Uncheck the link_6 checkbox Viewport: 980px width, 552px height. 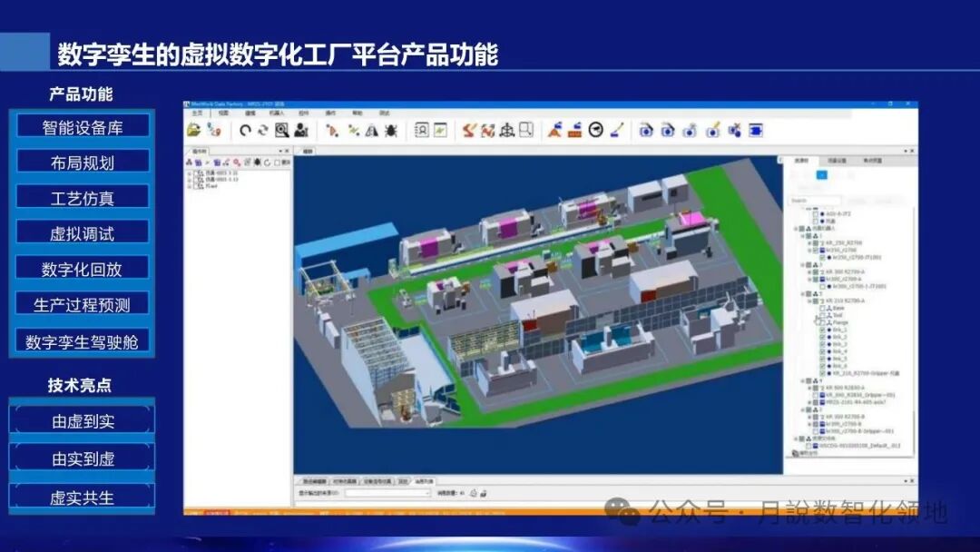822,366
